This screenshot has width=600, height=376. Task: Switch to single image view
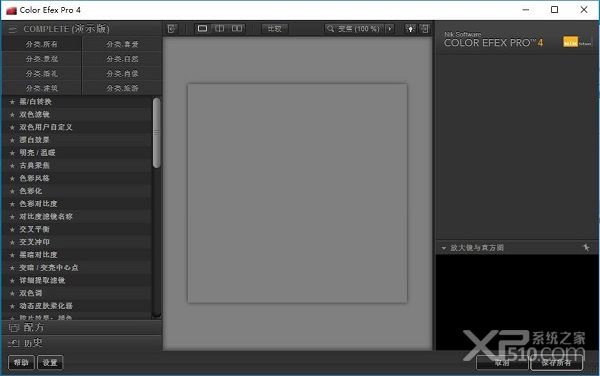pyautogui.click(x=202, y=29)
